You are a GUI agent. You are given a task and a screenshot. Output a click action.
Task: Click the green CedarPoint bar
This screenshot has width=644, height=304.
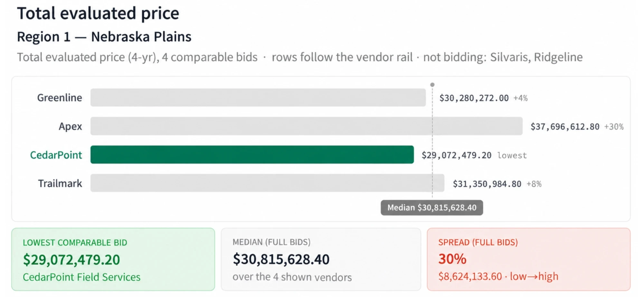252,155
